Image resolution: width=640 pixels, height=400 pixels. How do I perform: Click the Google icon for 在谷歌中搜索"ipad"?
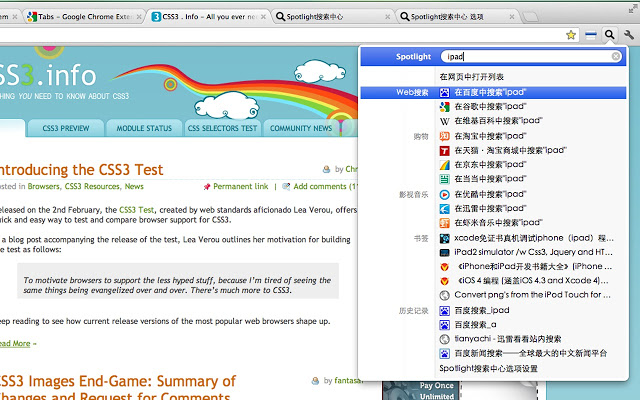click(x=444, y=107)
